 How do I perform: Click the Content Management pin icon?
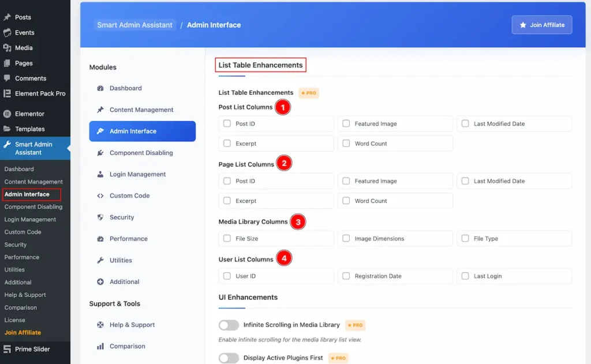coord(100,110)
